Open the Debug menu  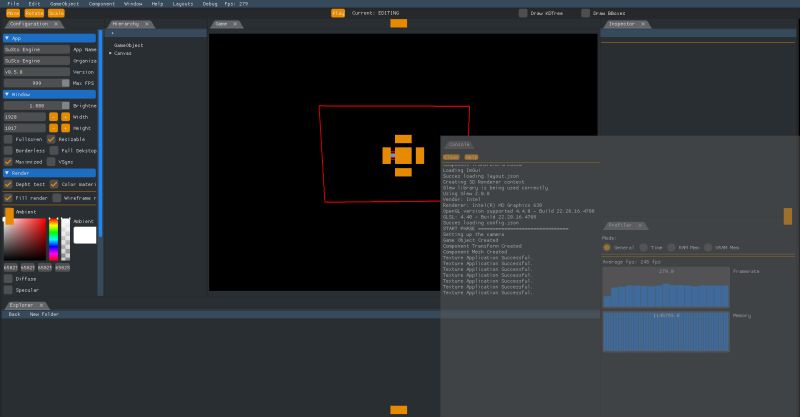point(210,4)
